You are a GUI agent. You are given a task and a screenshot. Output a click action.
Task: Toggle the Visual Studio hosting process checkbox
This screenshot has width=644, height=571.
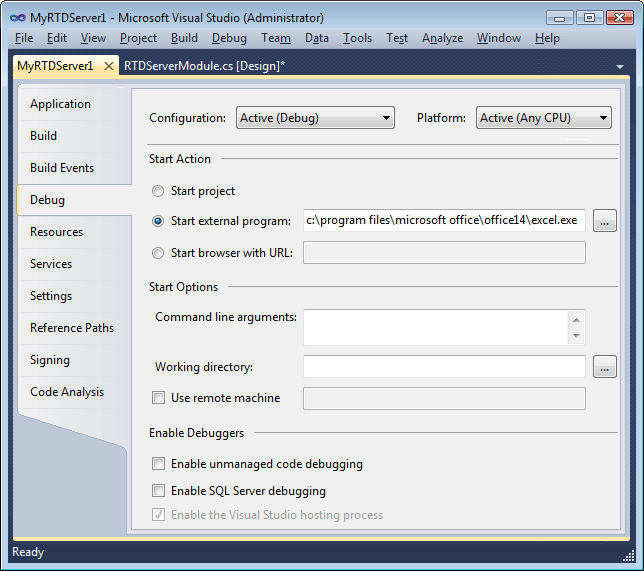pos(159,515)
